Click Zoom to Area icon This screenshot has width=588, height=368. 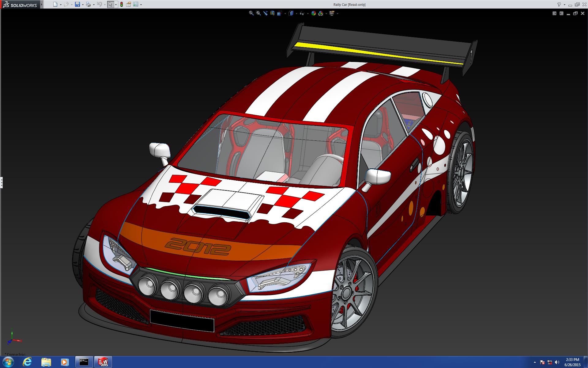point(258,13)
